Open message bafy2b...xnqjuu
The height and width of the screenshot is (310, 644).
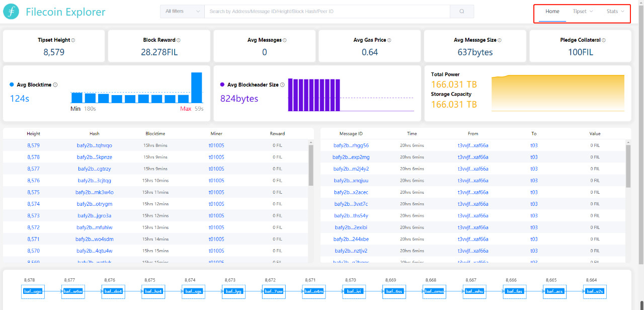coord(351,181)
